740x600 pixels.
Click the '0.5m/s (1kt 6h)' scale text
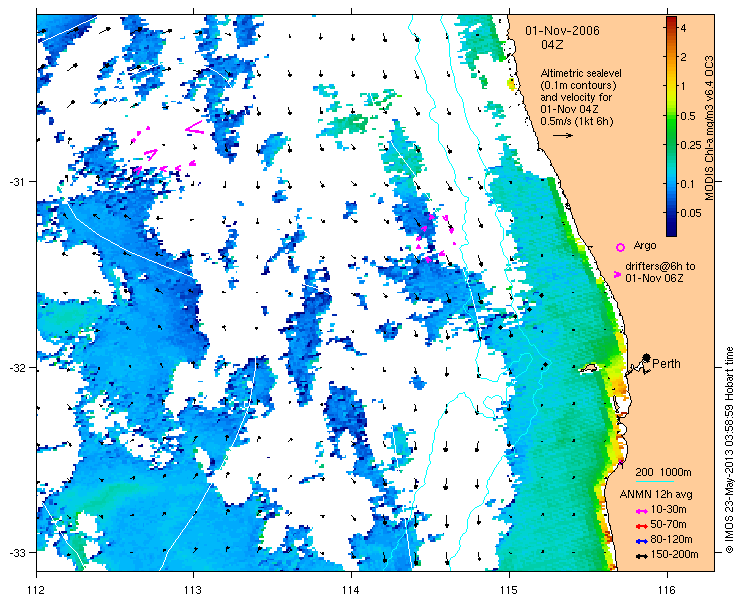(x=577, y=121)
